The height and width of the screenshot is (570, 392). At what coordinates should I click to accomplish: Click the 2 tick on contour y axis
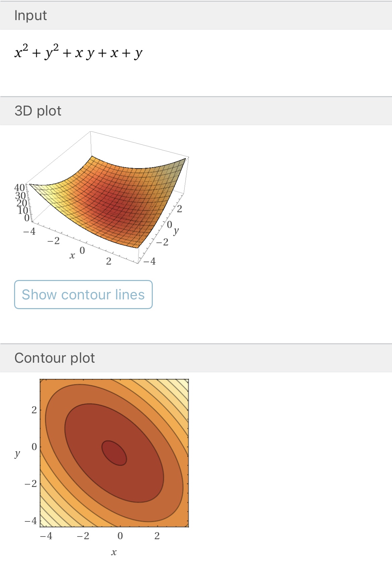pyautogui.click(x=34, y=410)
